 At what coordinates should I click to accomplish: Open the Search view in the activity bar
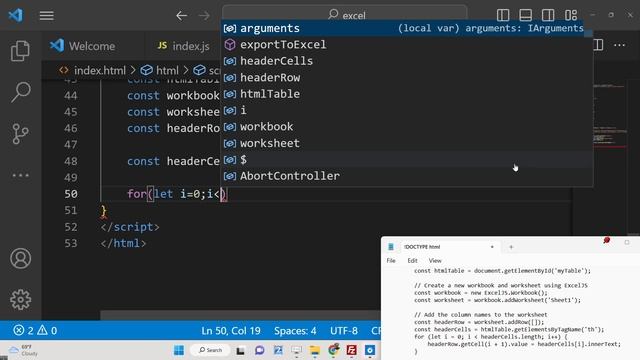(20, 92)
